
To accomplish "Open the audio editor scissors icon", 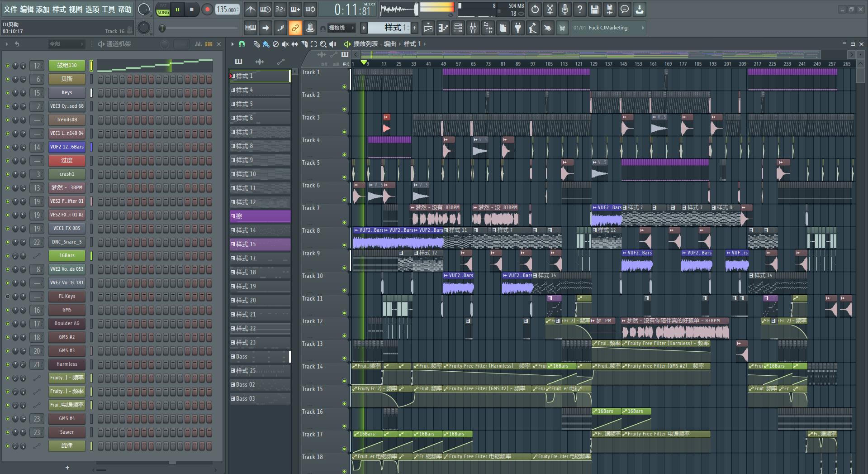I will (550, 9).
